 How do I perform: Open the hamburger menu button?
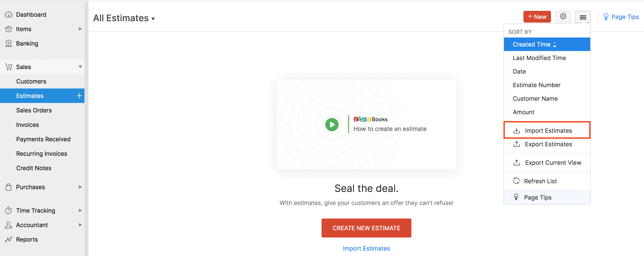(x=583, y=17)
